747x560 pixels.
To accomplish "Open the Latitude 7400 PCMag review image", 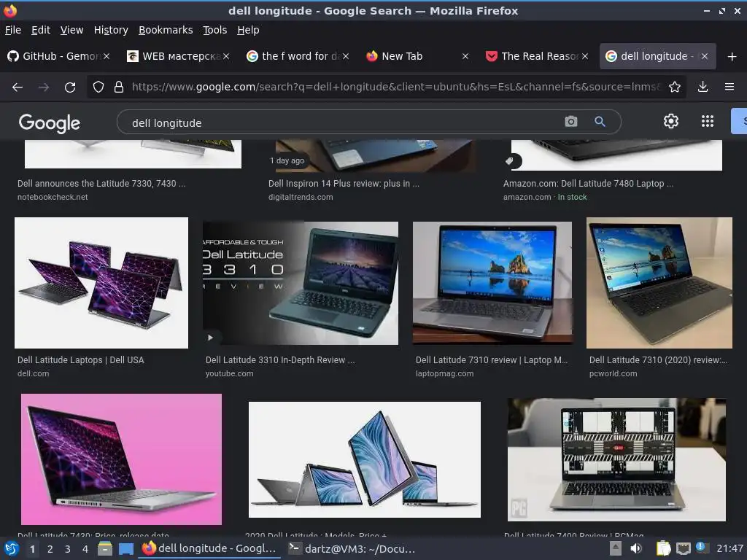I will 616,459.
